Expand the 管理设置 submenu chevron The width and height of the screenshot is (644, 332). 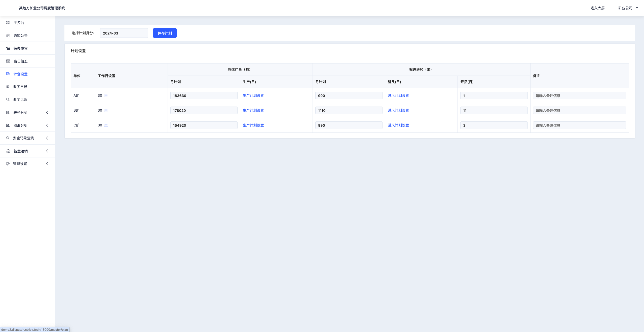[x=47, y=164]
